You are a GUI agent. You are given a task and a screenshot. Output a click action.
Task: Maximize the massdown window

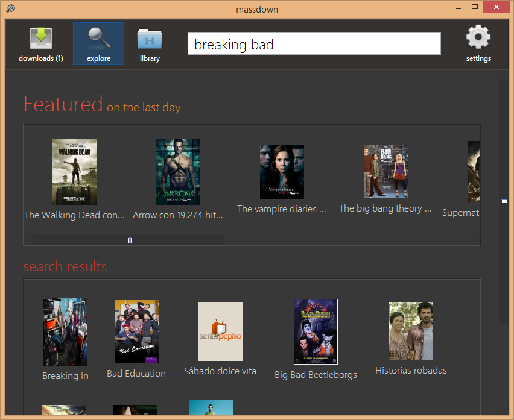click(x=475, y=7)
